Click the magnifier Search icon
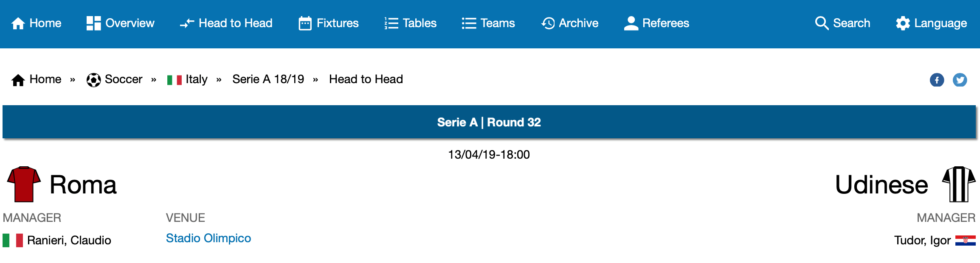The width and height of the screenshot is (980, 263). [822, 23]
